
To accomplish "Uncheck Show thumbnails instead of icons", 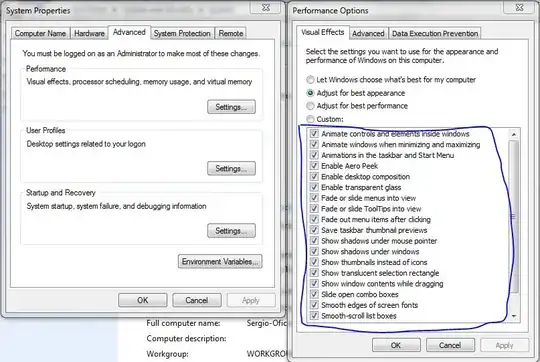I will click(314, 262).
